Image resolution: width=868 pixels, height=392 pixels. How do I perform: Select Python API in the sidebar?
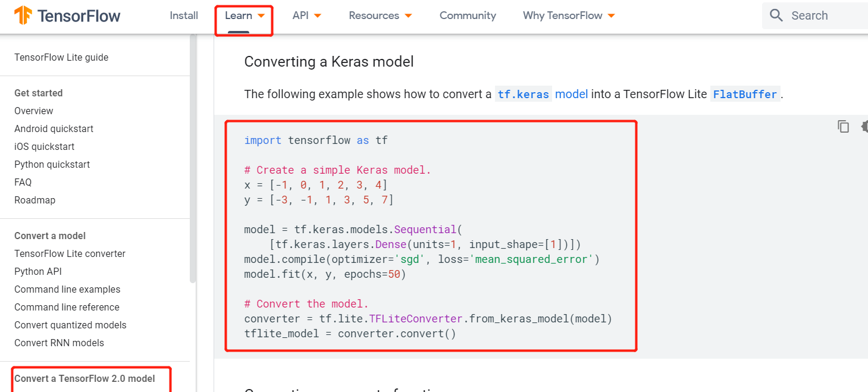pyautogui.click(x=38, y=271)
